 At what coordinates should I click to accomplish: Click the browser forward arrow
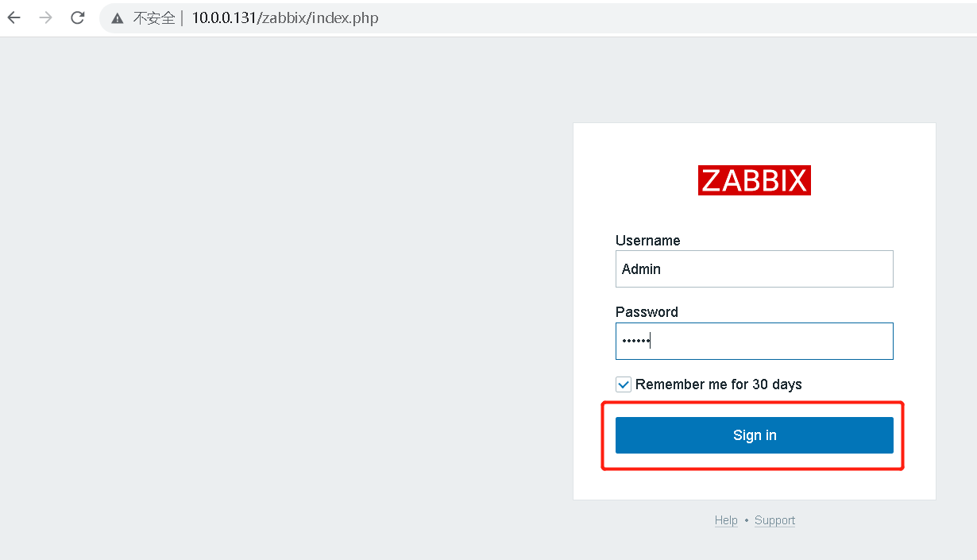(46, 17)
